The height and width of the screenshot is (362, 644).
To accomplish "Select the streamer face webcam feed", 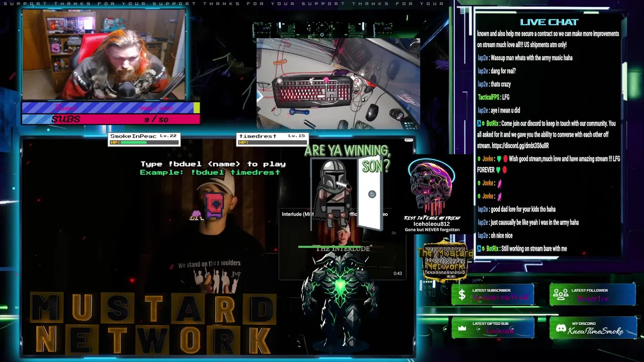I will (104, 54).
